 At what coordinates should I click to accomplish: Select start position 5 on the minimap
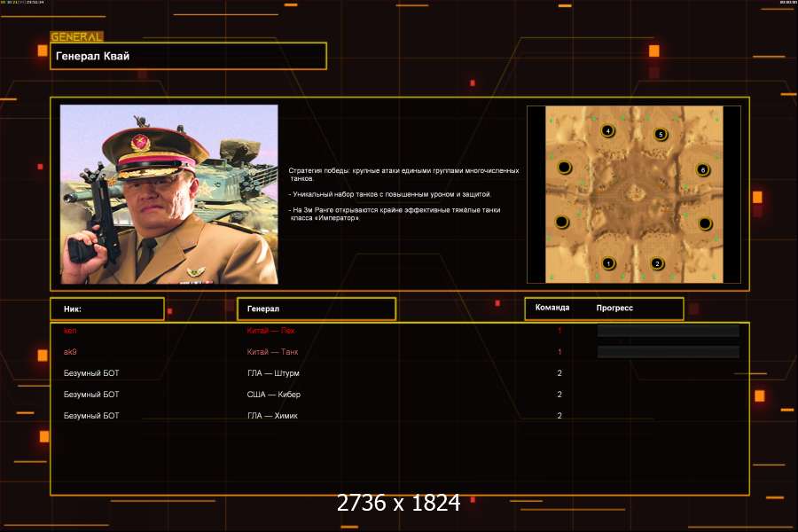coord(661,135)
